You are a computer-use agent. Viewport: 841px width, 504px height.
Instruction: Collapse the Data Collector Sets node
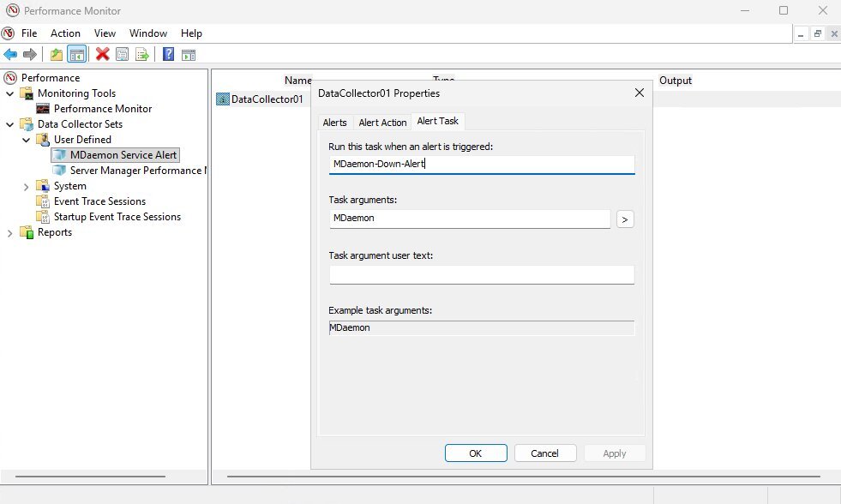9,124
